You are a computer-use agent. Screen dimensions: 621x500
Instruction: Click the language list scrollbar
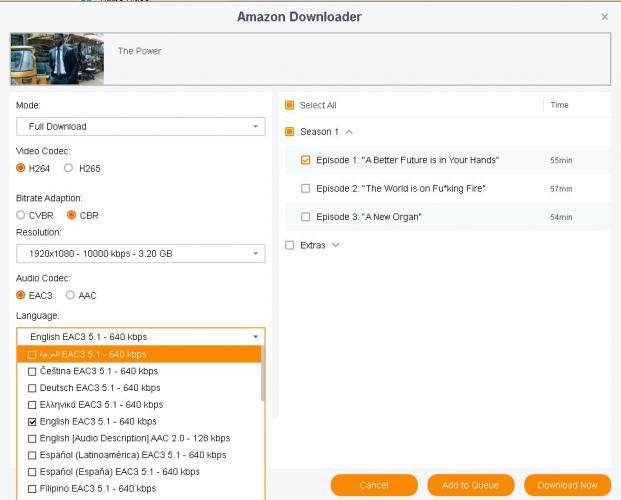coord(263,373)
